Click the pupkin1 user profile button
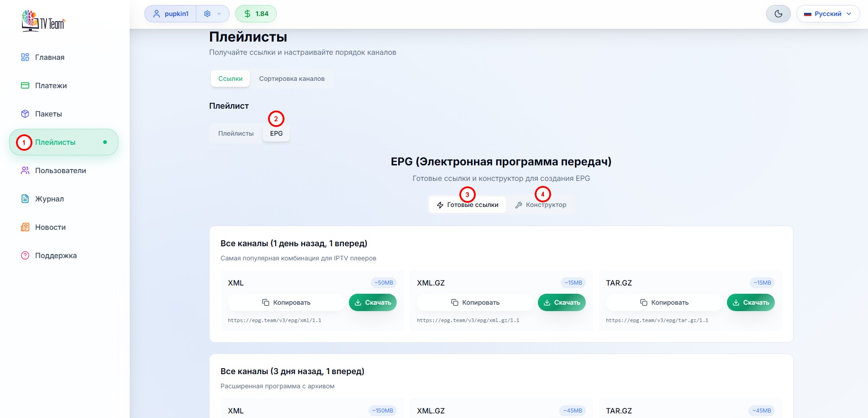Image resolution: width=868 pixels, height=418 pixels. tap(171, 14)
